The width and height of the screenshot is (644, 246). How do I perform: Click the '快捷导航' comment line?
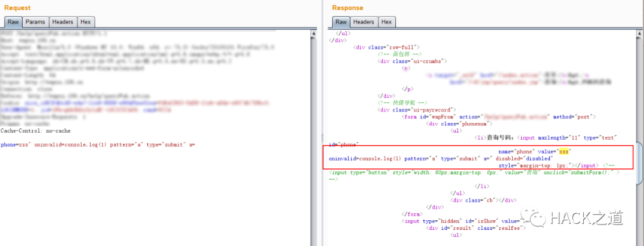tap(403, 103)
